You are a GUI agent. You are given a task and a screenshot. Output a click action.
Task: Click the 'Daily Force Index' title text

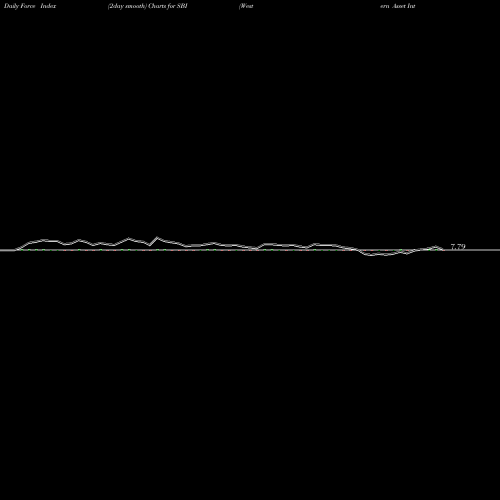click(x=30, y=6)
